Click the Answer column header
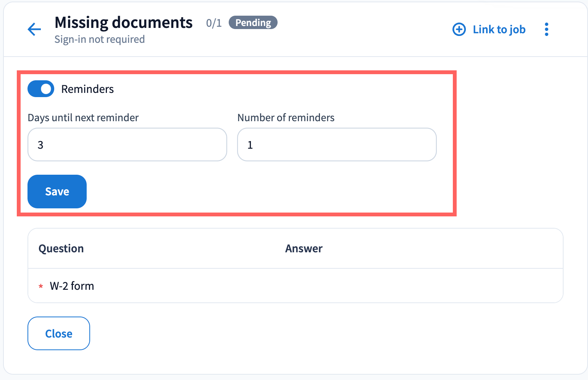This screenshot has width=588, height=380. (x=304, y=248)
